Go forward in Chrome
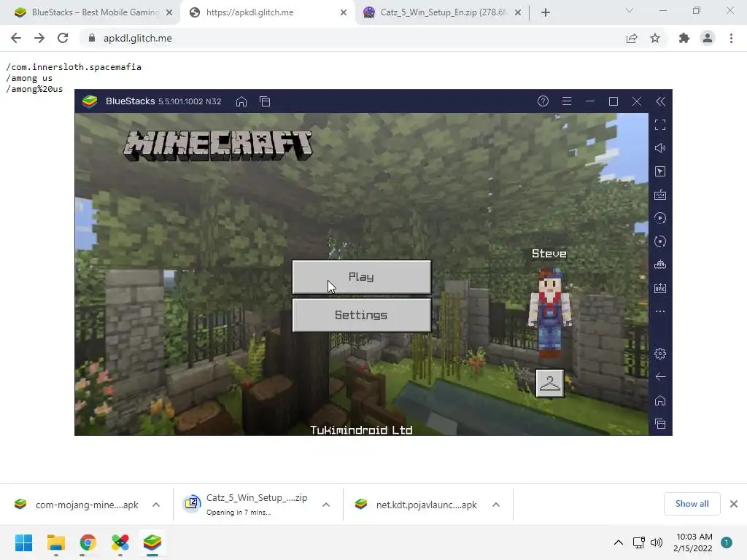This screenshot has height=560, width=747. [39, 38]
